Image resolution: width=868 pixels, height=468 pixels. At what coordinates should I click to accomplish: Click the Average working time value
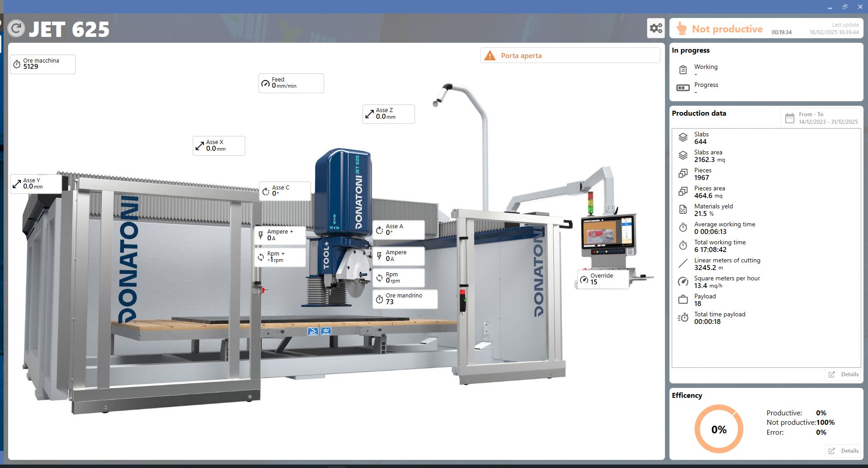coord(710,232)
